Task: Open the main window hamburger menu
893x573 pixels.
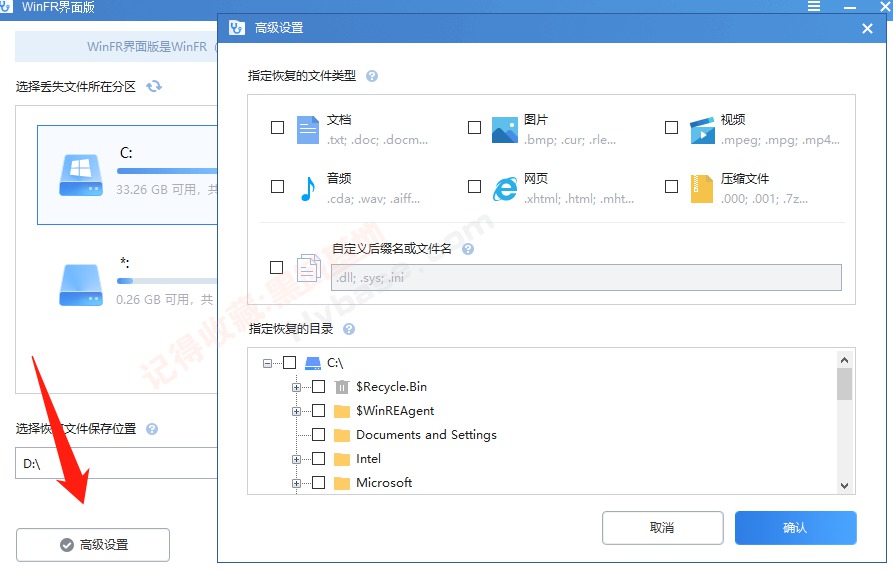Action: 814,6
